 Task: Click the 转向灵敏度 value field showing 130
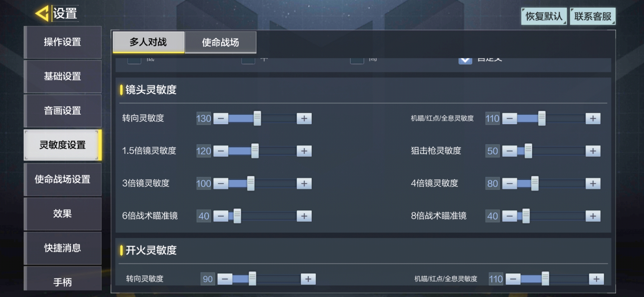(203, 119)
